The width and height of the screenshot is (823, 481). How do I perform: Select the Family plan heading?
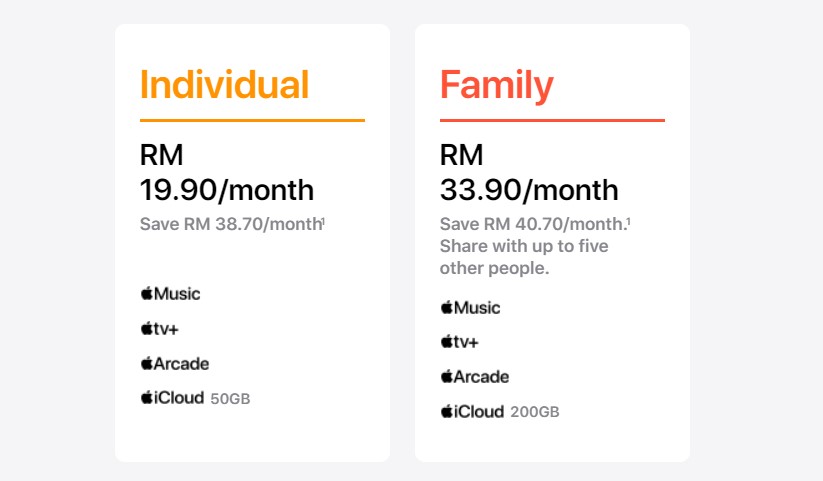pyautogui.click(x=497, y=86)
